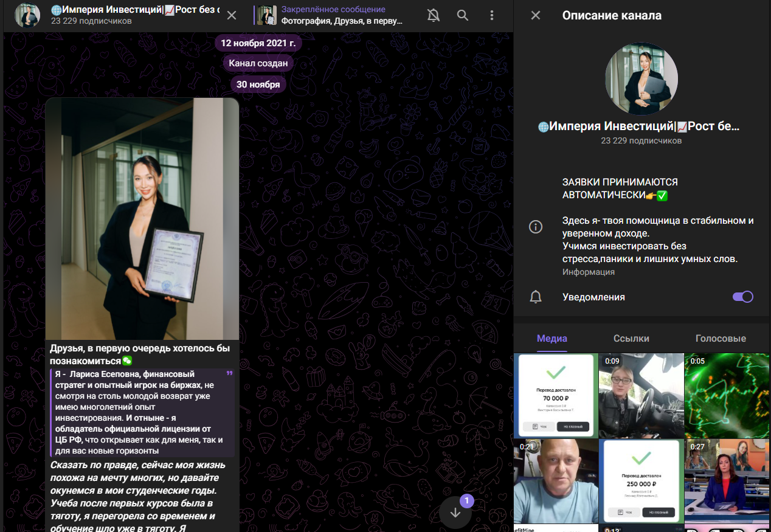Viewport: 771px width, 532px height.
Task: Open the woman with certificate photo post
Action: (142, 219)
